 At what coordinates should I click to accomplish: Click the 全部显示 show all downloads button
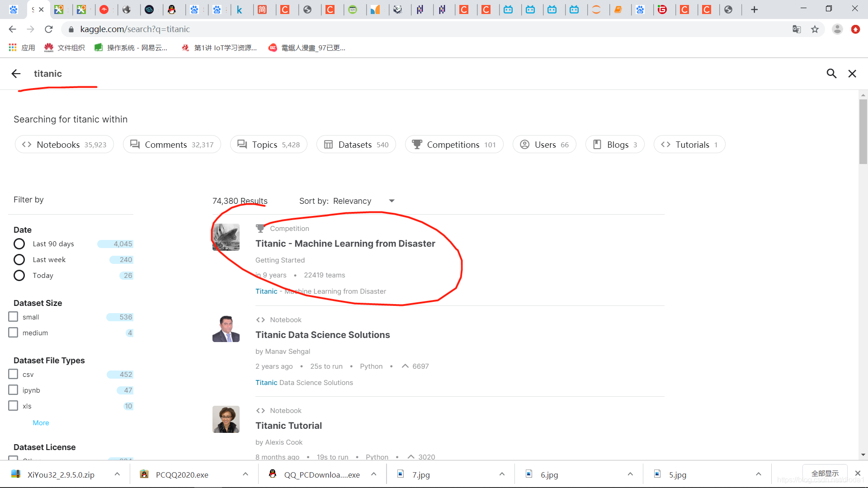click(x=825, y=473)
